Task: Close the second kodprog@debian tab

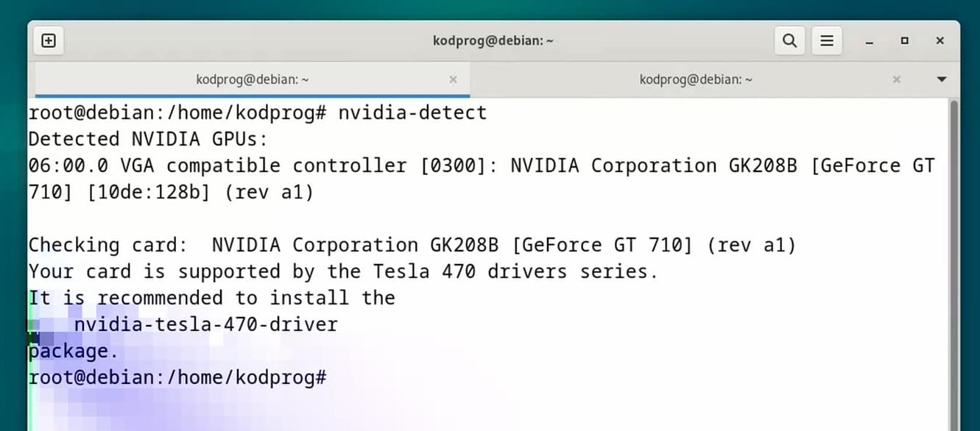Action: coord(896,79)
